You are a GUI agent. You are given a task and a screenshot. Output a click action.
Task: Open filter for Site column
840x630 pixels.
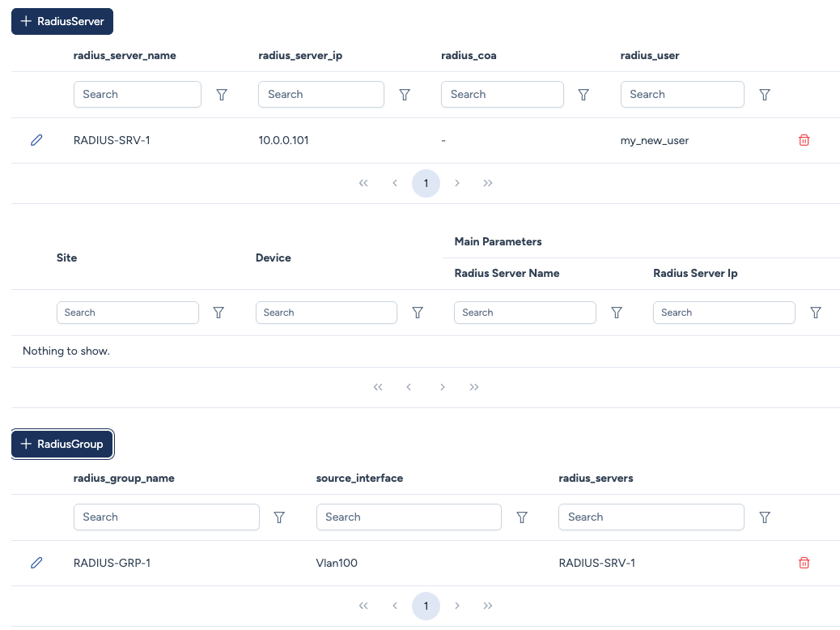(218, 313)
